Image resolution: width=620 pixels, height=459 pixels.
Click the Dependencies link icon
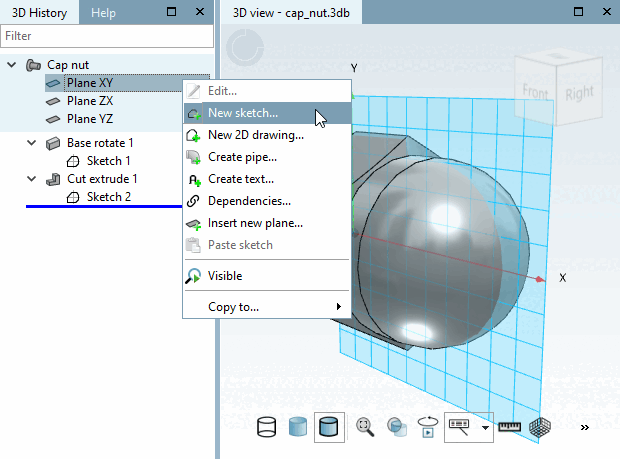(193, 201)
